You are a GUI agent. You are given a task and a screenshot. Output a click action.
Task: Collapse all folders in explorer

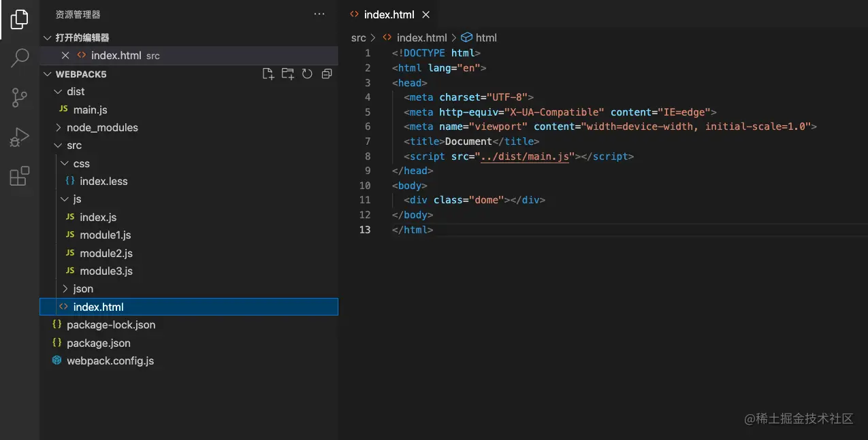(327, 74)
